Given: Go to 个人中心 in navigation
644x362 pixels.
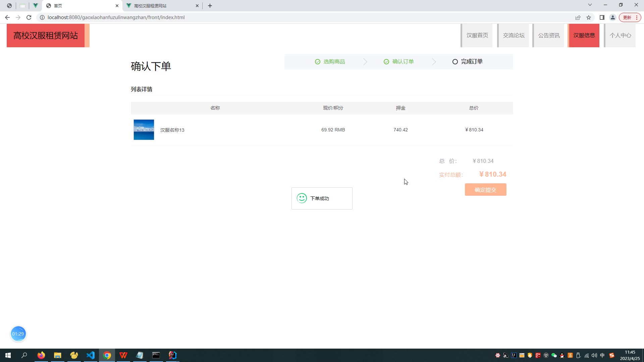Looking at the screenshot, I should tap(620, 36).
